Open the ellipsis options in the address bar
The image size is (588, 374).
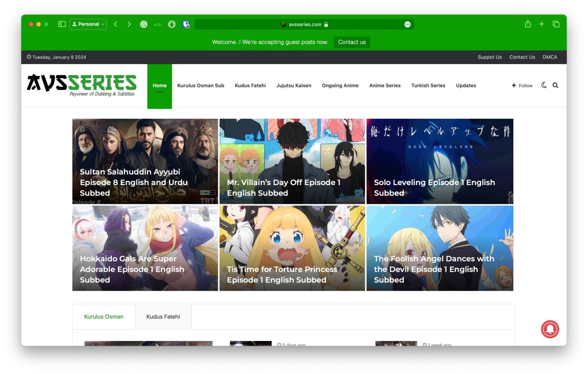(407, 24)
